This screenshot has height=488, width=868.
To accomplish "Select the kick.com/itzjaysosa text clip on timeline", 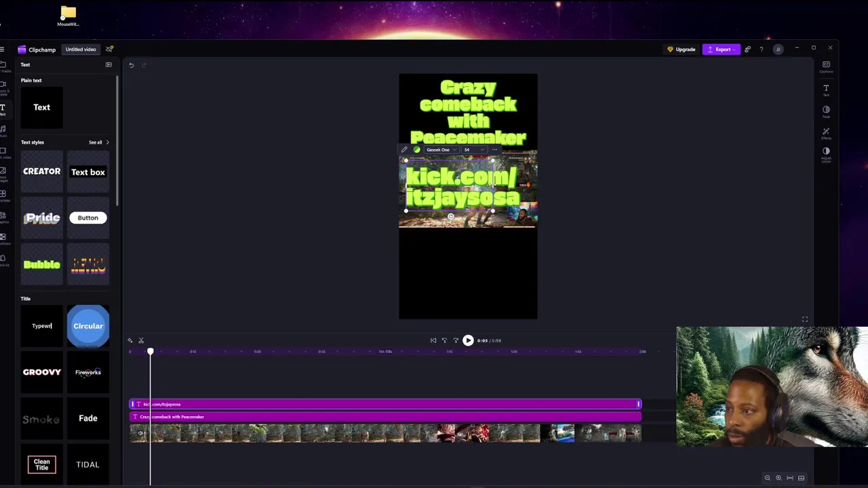I will point(385,404).
